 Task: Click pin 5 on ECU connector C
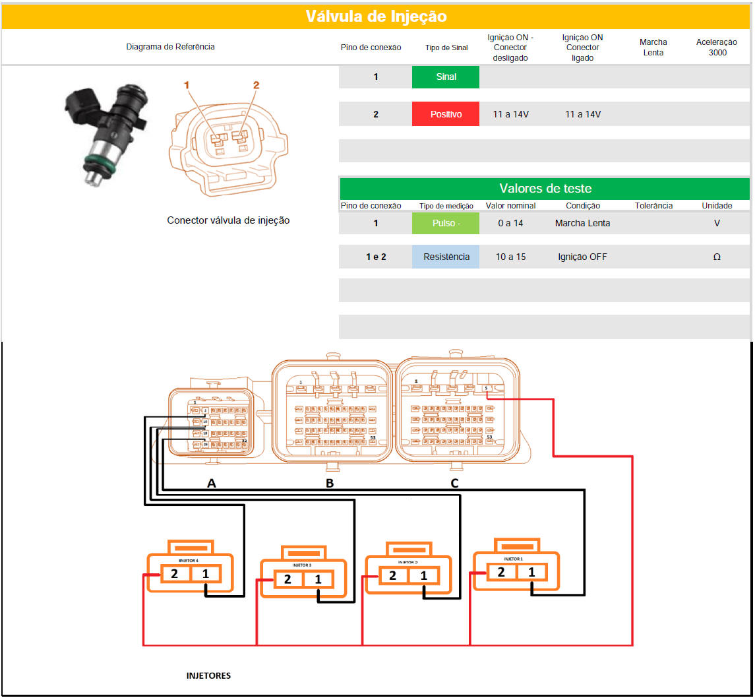pos(486,389)
